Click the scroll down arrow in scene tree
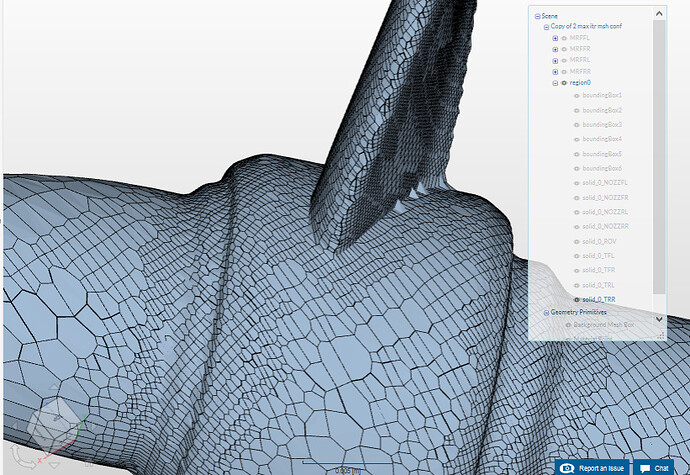690x475 pixels. [658, 318]
